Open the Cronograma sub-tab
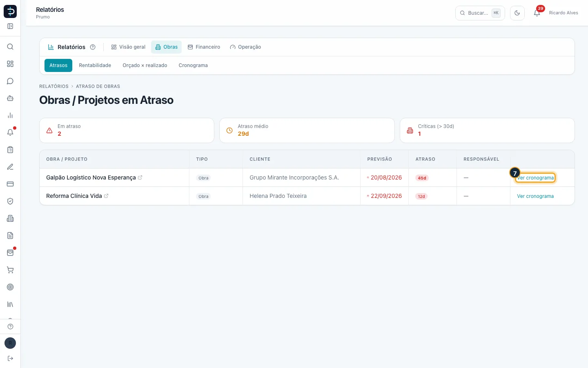The width and height of the screenshot is (588, 368). (x=193, y=65)
